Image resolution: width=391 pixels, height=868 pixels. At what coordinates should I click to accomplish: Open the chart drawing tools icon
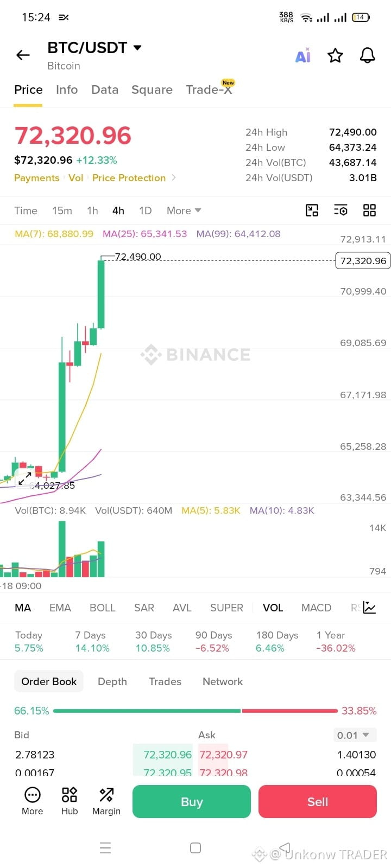pos(312,210)
